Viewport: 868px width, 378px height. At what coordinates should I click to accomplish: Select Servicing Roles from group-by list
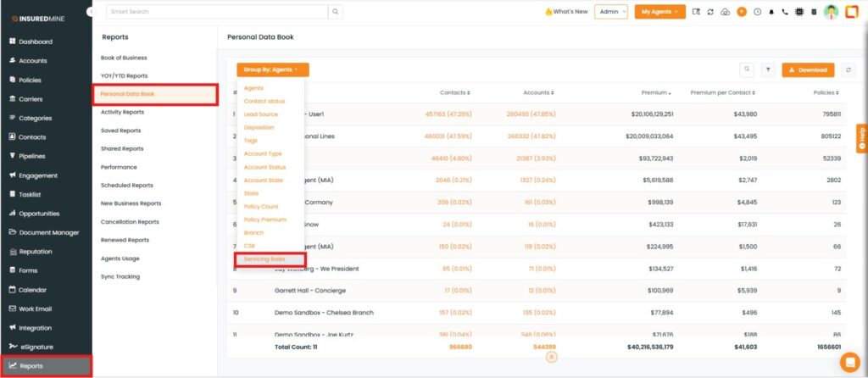(264, 258)
